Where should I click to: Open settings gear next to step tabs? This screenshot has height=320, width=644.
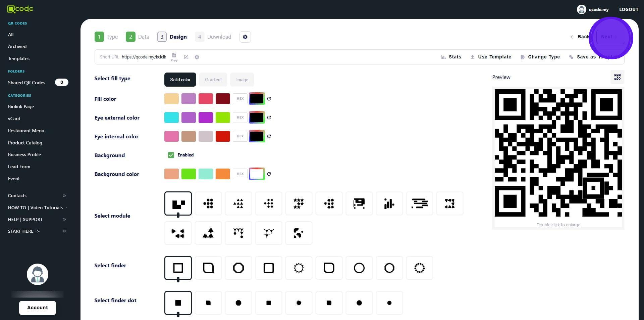coord(245,37)
